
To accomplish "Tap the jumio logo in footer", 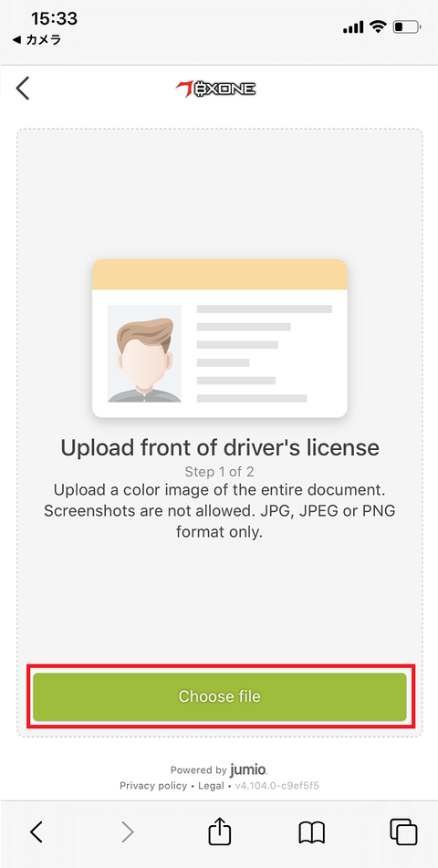I will point(248,769).
